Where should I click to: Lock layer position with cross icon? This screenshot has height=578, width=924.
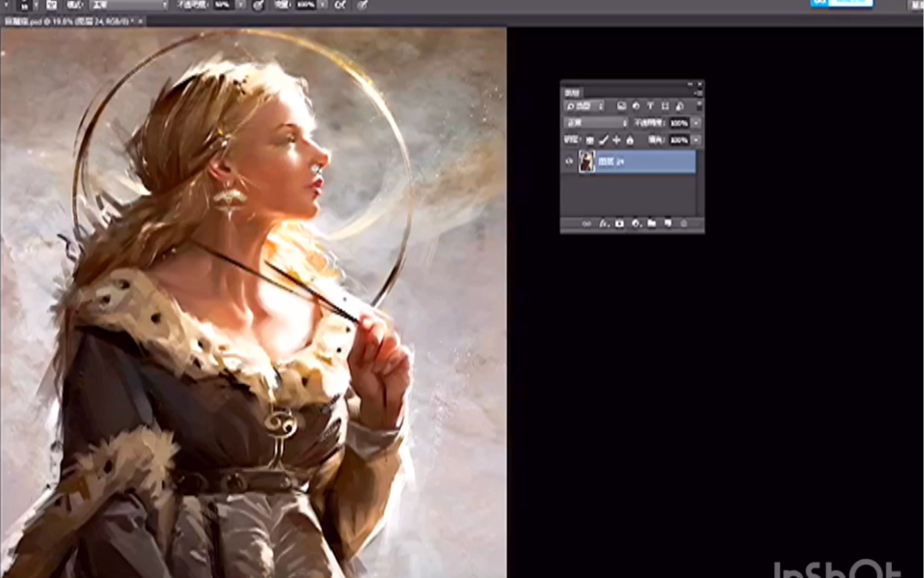[x=616, y=140]
